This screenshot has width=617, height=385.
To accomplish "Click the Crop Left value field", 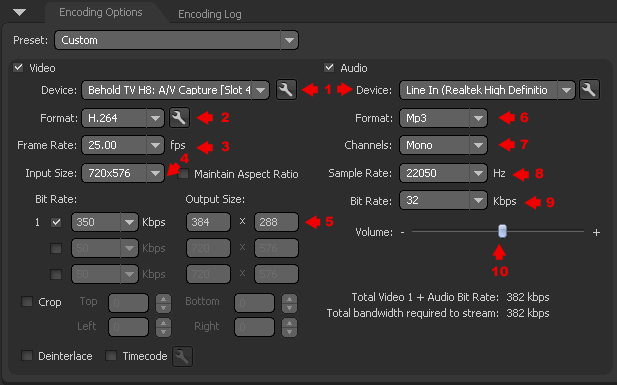I will (x=128, y=328).
